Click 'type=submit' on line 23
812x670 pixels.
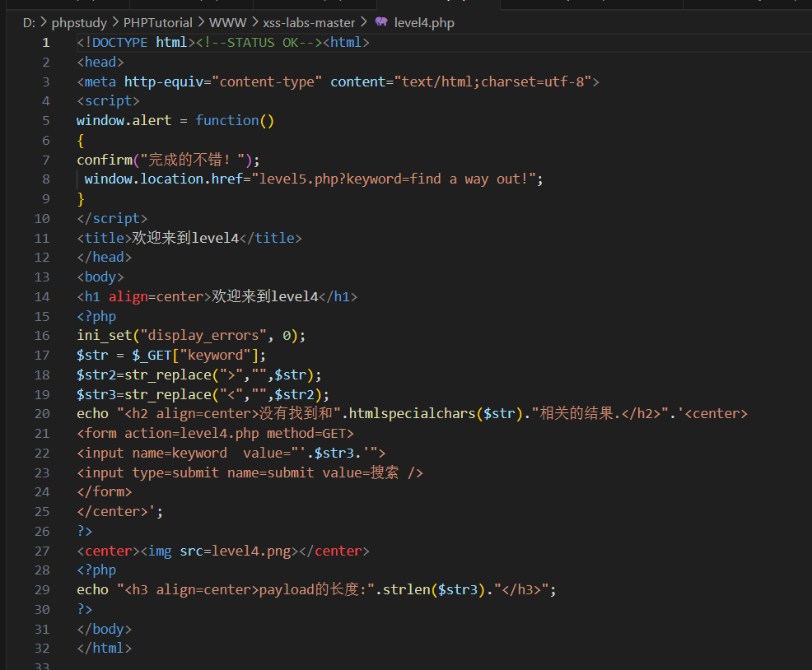(x=175, y=472)
